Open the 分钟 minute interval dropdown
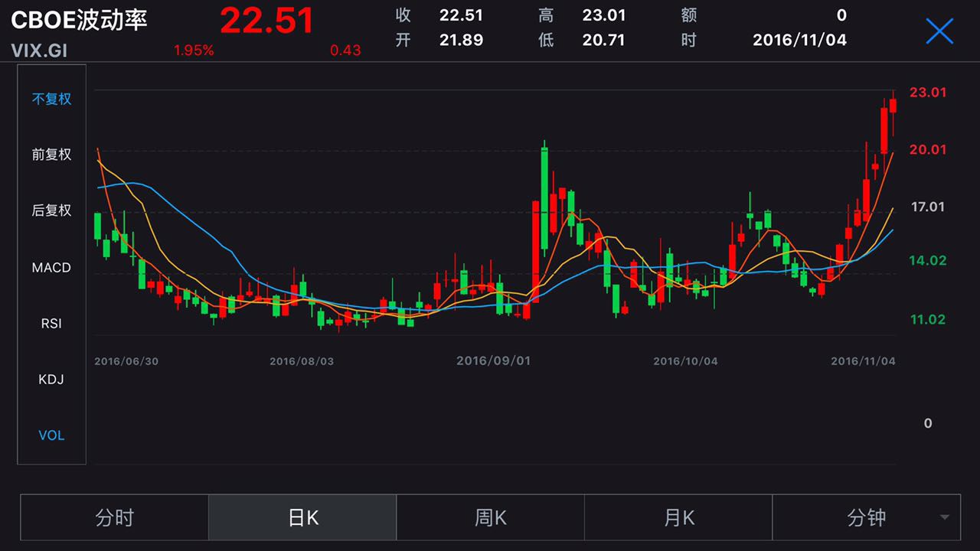The width and height of the screenshot is (980, 551). pyautogui.click(x=866, y=518)
